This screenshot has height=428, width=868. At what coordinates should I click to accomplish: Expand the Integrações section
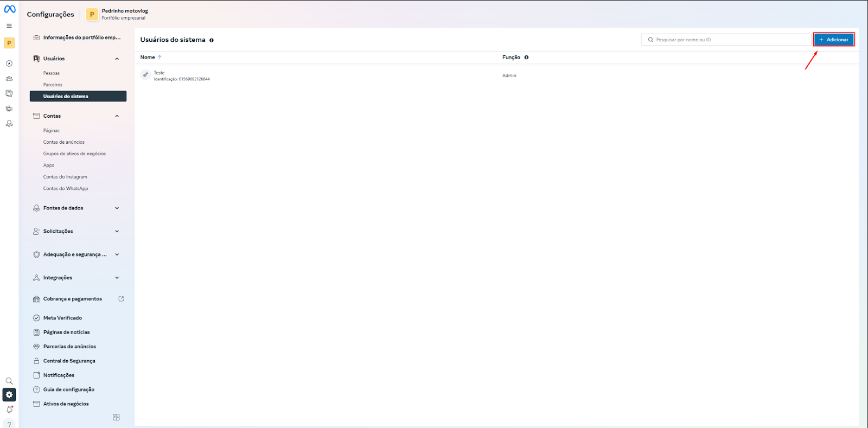pos(117,278)
